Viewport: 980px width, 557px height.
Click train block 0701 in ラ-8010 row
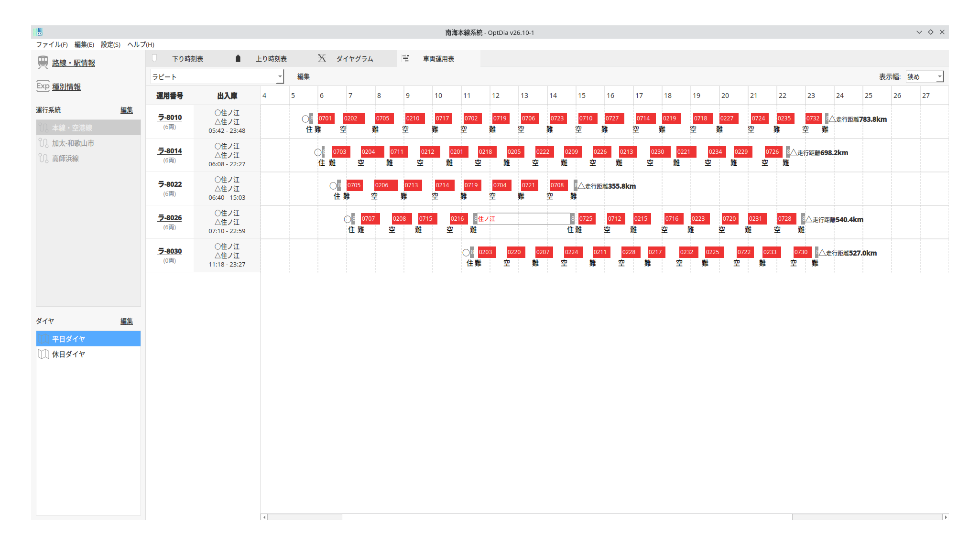click(326, 118)
